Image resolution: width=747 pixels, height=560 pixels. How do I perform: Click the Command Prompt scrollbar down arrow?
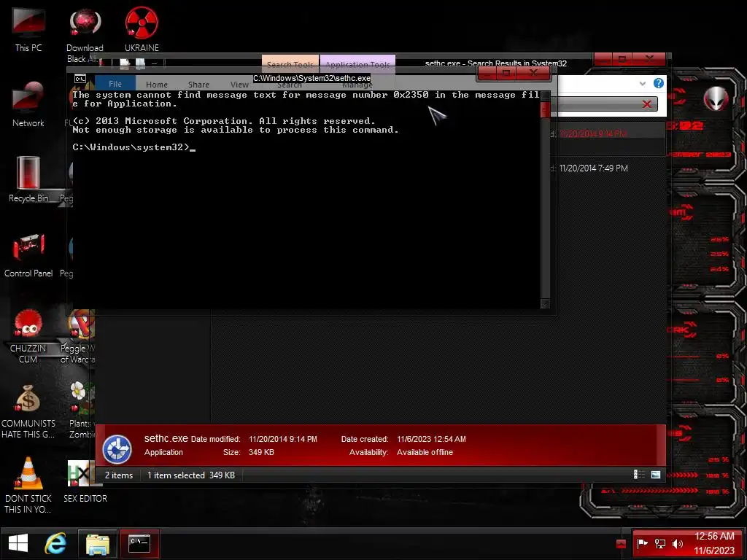click(545, 303)
